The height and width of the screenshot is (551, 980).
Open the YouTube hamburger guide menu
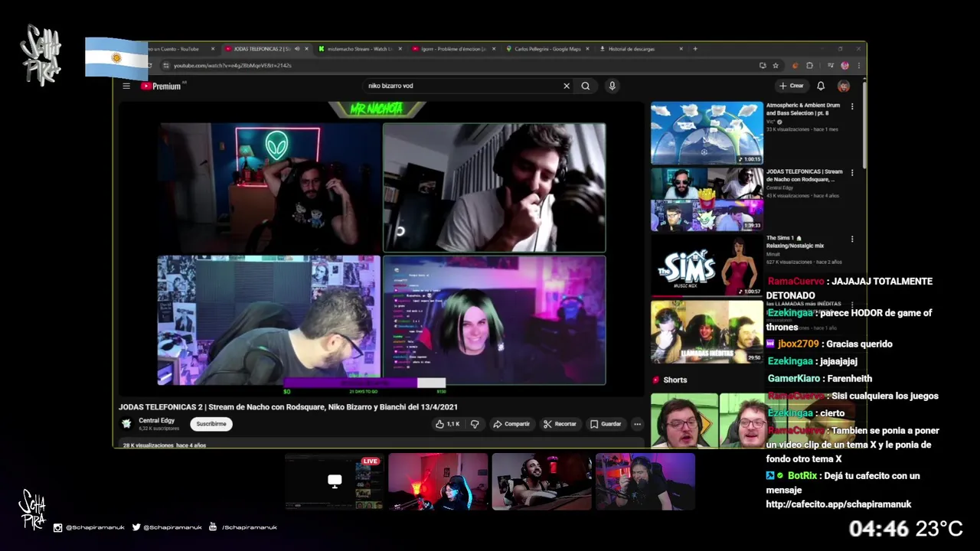click(126, 86)
